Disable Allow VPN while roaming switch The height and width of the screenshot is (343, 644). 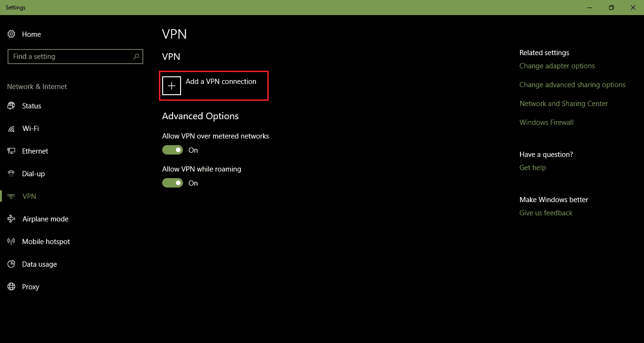tap(173, 183)
